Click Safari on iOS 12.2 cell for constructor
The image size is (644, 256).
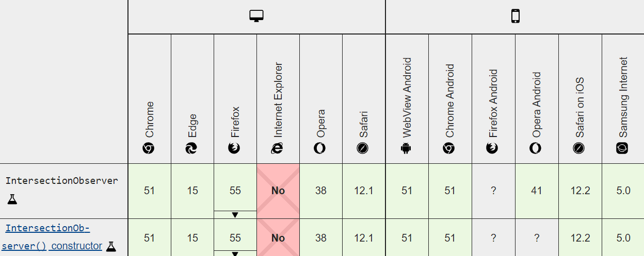(579, 237)
